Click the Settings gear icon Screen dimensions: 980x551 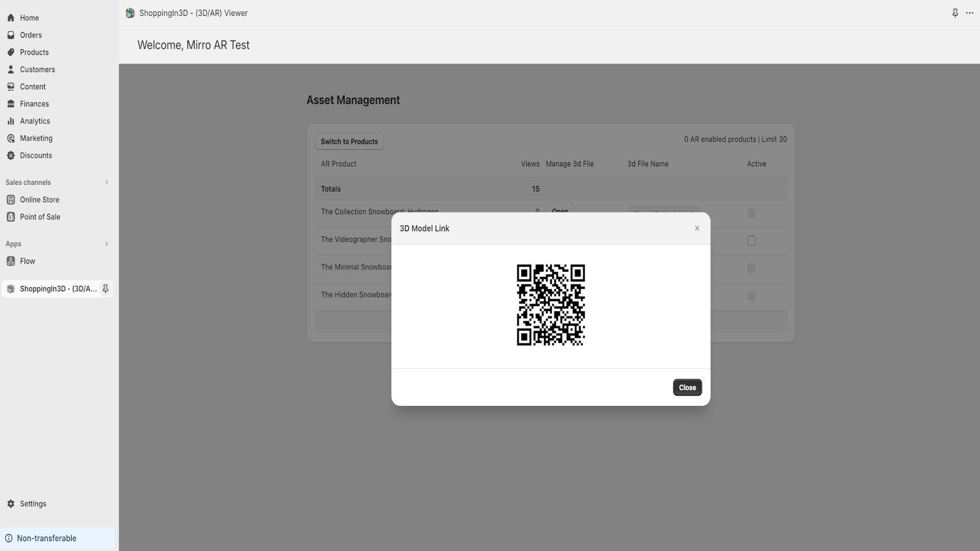[10, 504]
